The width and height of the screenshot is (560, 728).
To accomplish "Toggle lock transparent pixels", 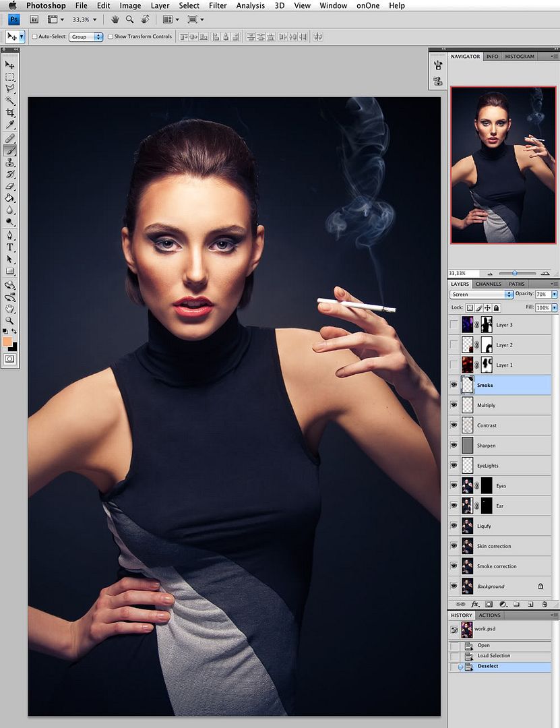I will click(x=470, y=308).
